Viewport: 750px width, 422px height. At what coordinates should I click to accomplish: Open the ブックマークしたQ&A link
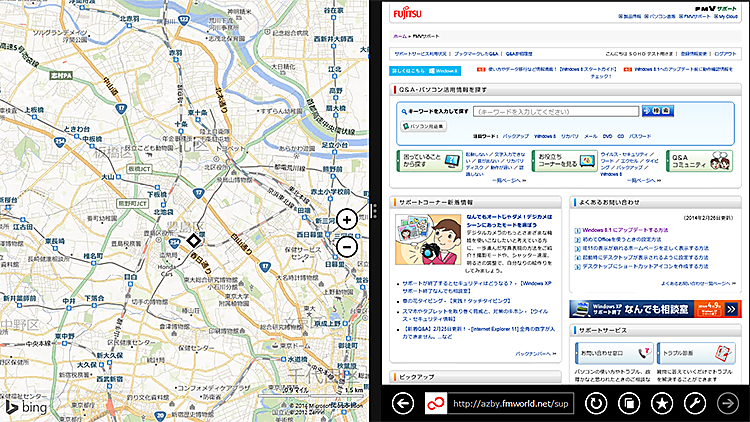coord(476,54)
